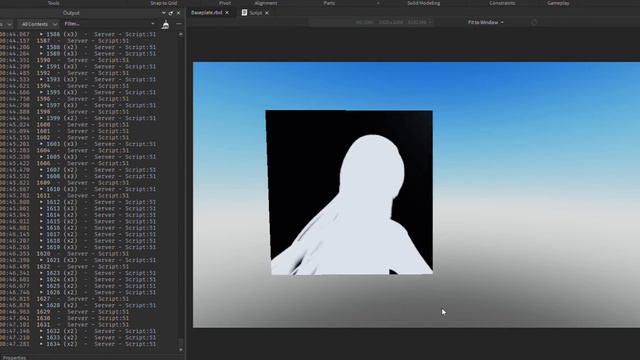Expand the 1599 (x2) log entry
Image resolution: width=640 pixels, height=360 pixels.
[42, 118]
